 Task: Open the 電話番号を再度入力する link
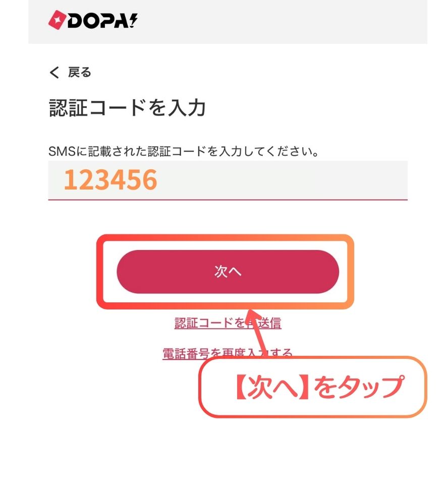pyautogui.click(x=227, y=353)
